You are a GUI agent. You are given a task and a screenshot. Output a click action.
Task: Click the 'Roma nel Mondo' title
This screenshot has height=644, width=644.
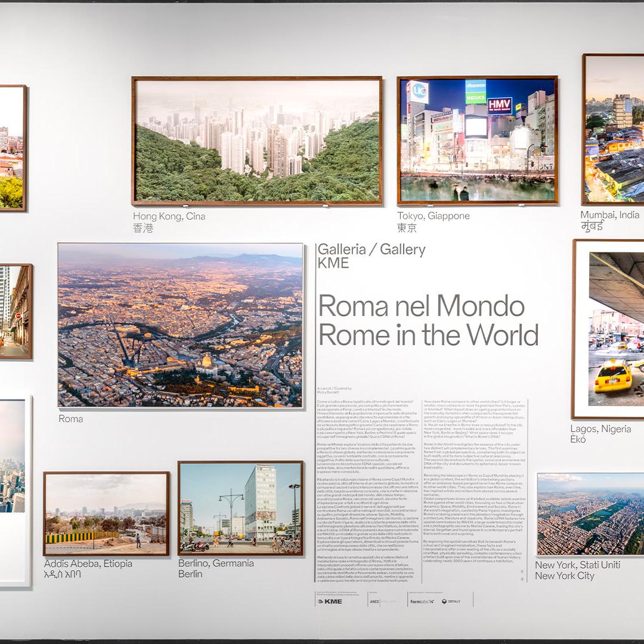(422, 306)
